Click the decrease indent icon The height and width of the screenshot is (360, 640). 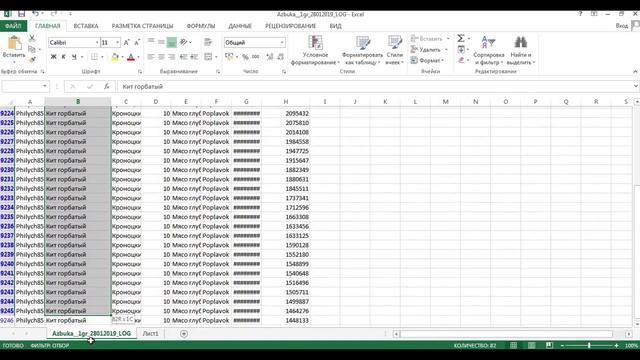tap(184, 57)
